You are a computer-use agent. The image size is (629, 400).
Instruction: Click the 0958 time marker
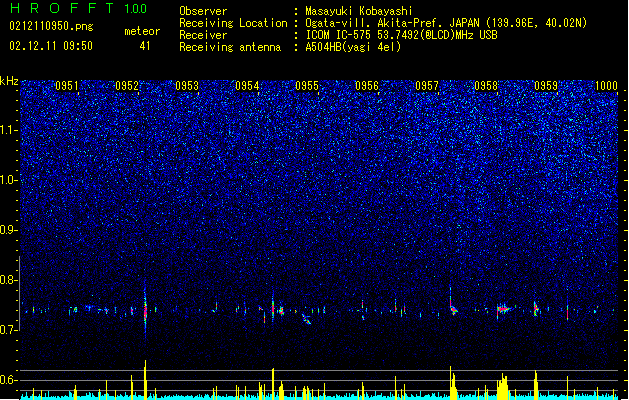[x=486, y=86]
